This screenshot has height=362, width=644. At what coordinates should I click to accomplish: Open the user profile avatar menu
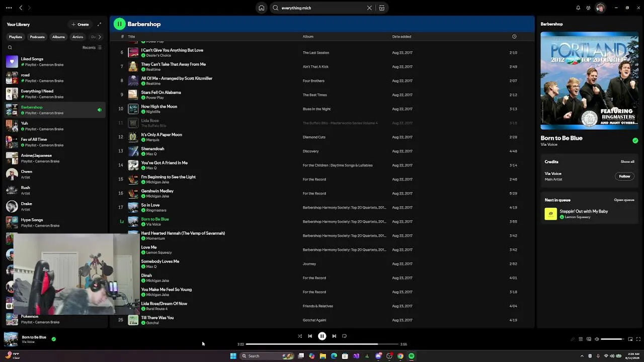(600, 8)
